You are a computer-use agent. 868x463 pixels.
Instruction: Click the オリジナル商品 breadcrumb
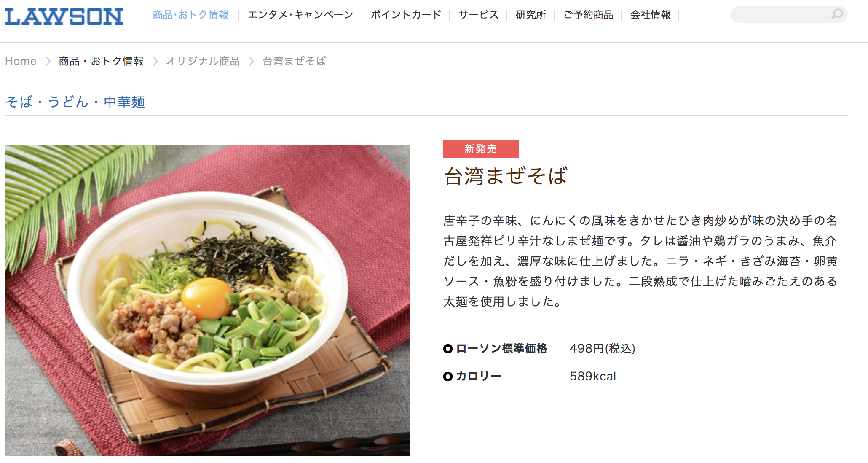point(203,61)
